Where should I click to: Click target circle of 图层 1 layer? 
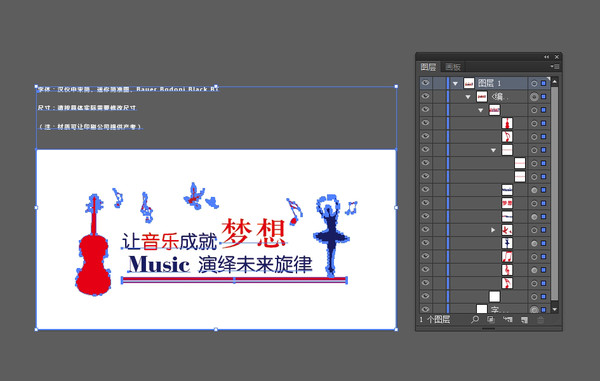tap(534, 83)
